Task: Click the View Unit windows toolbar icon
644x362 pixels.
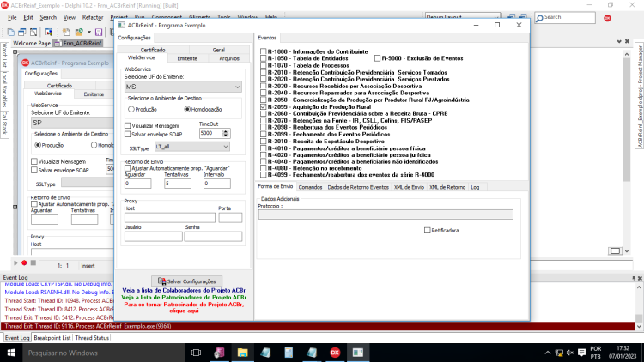Action: click(x=22, y=32)
